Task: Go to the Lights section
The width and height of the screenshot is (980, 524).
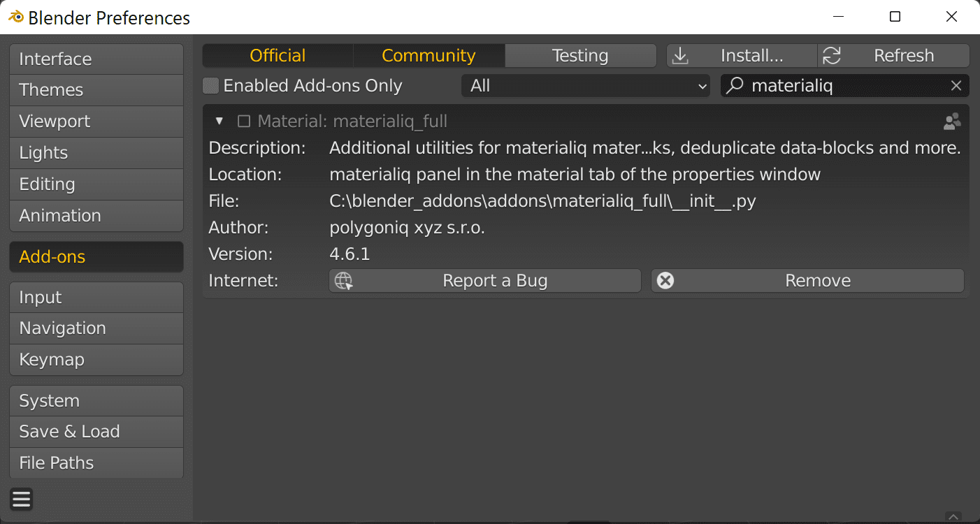Action: (96, 153)
